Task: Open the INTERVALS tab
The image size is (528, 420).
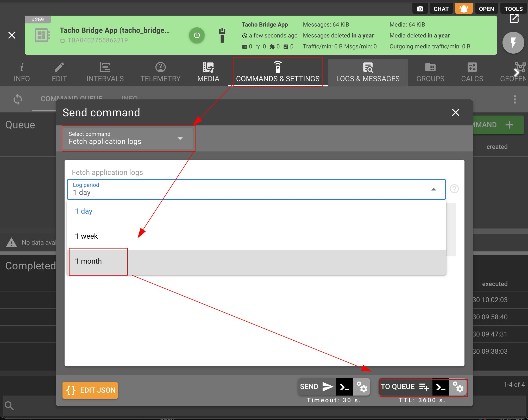Action: pyautogui.click(x=105, y=73)
